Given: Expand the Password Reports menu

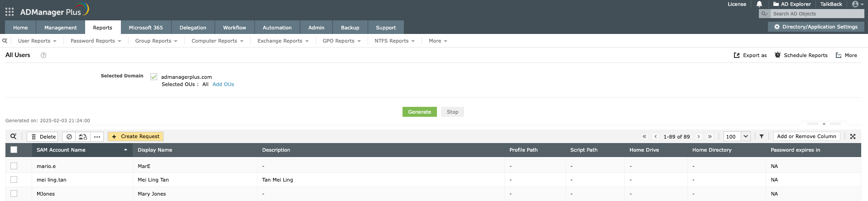Looking at the screenshot, I should 96,41.
